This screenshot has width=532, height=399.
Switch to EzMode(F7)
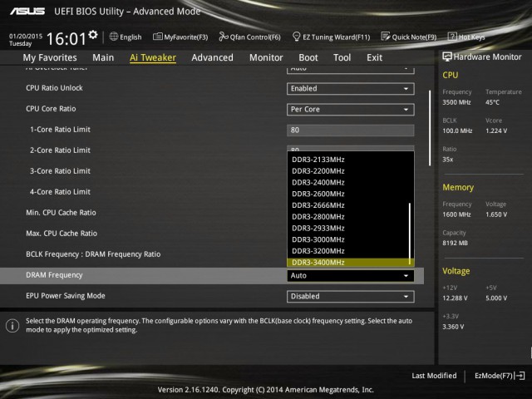(x=500, y=376)
